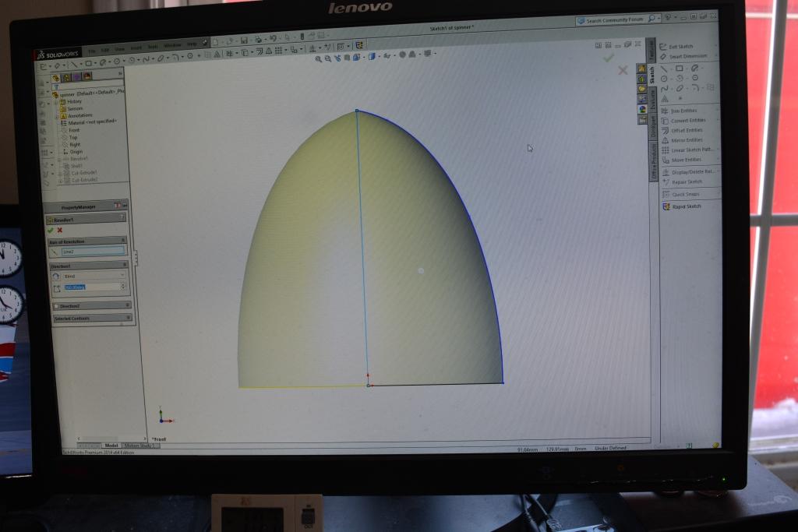Click the Line2 axis selection field

[93, 251]
